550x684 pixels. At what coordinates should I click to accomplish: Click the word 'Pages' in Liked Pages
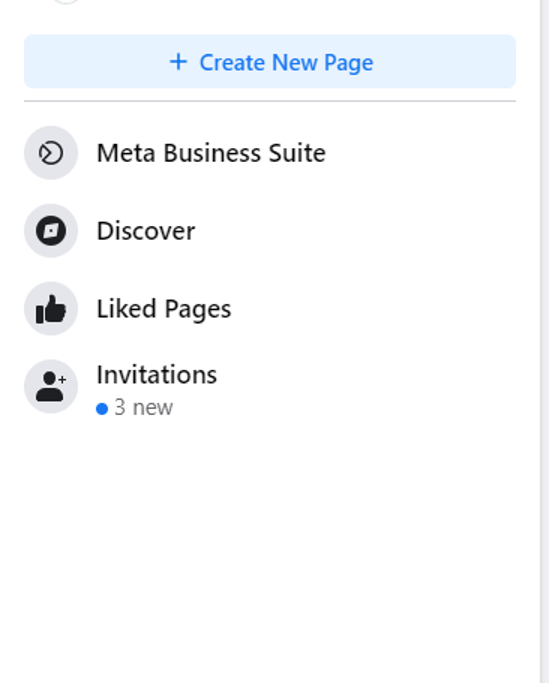pyautogui.click(x=198, y=311)
